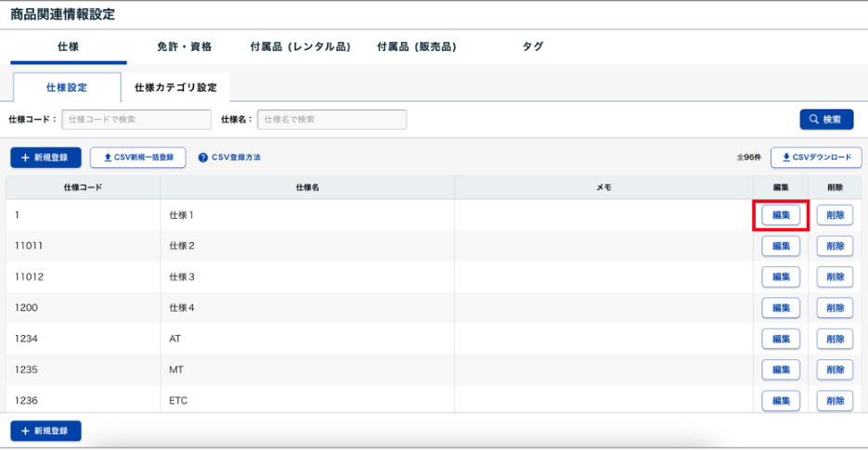Viewport: 868px width, 450px height.
Task: Click the bottom 新規登録 plus button
Action: pos(45,431)
